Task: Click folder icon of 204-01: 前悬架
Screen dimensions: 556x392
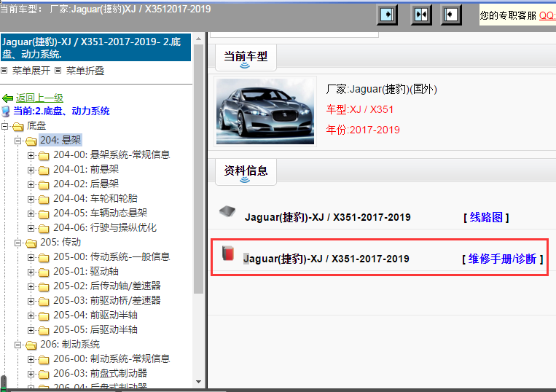Action: click(44, 170)
